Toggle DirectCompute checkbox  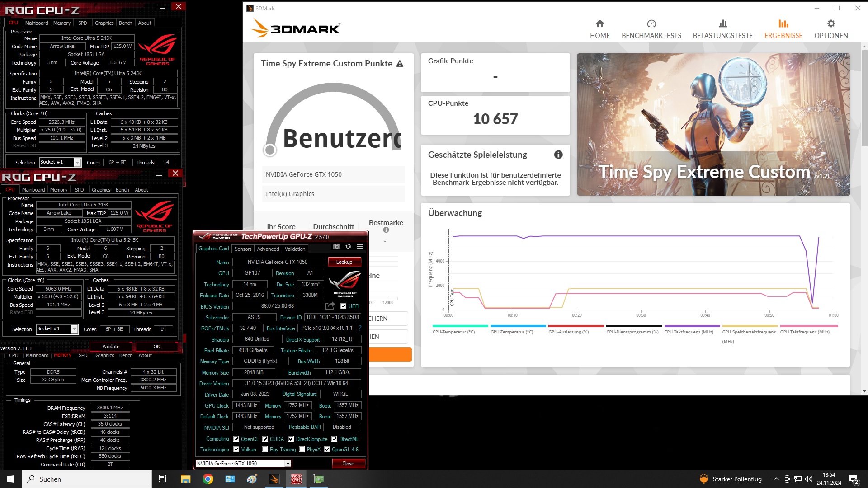[x=291, y=439]
